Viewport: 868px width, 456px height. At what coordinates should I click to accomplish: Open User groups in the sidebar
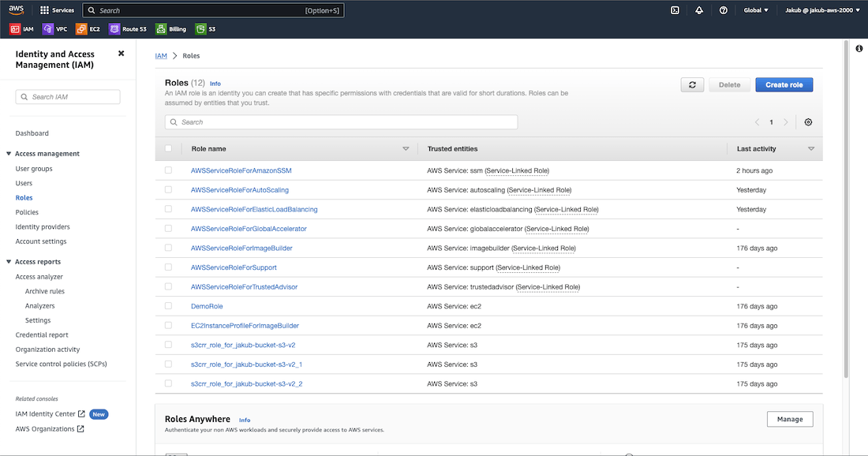(34, 169)
